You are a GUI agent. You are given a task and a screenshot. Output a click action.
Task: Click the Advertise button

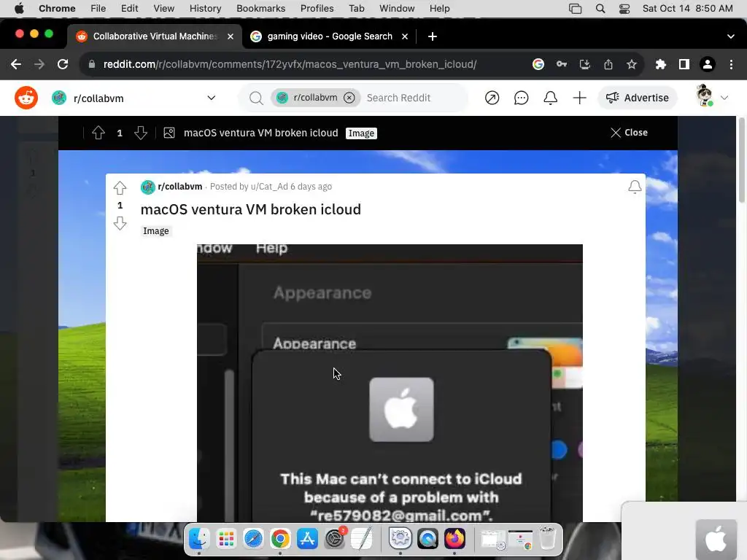coord(638,98)
